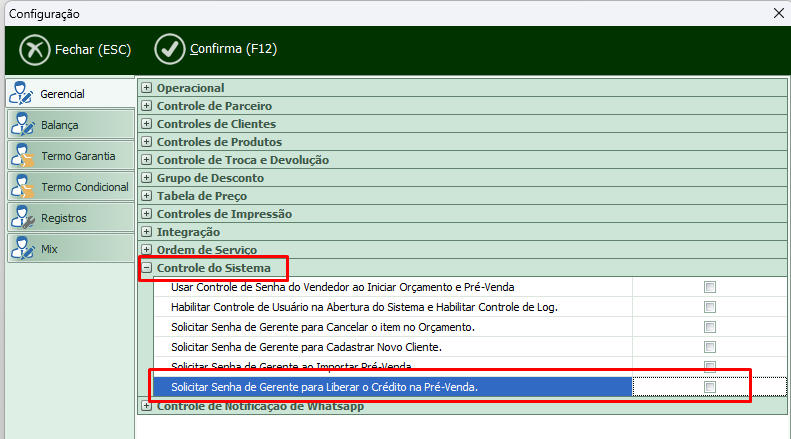Open the Registros sidebar icon
This screenshot has width=791, height=439.
click(22, 218)
